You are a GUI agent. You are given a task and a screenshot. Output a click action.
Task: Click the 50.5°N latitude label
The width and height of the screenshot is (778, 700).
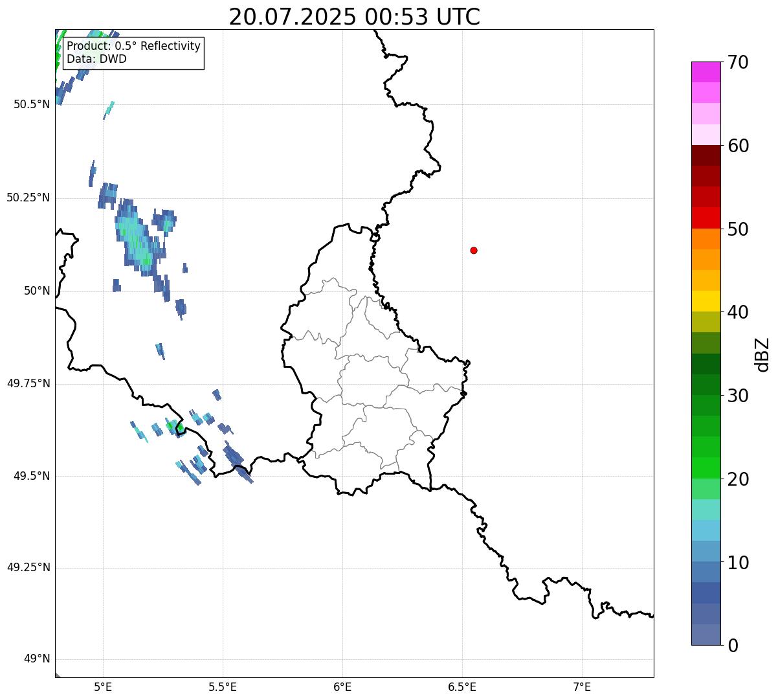(x=32, y=104)
